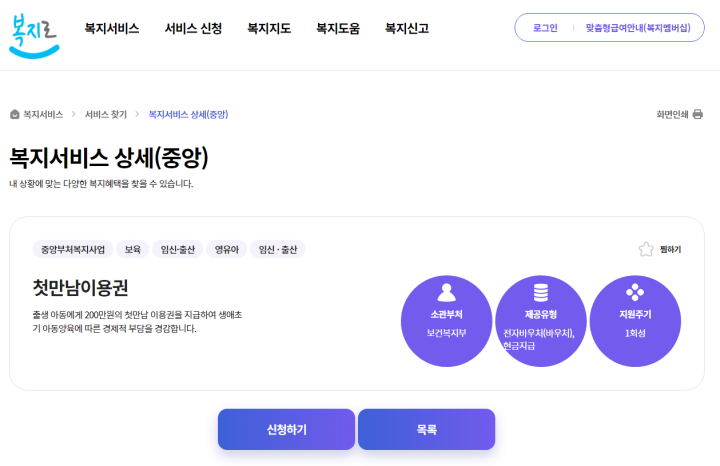
Task: Click the 찜하기 label
Action: [x=670, y=249]
